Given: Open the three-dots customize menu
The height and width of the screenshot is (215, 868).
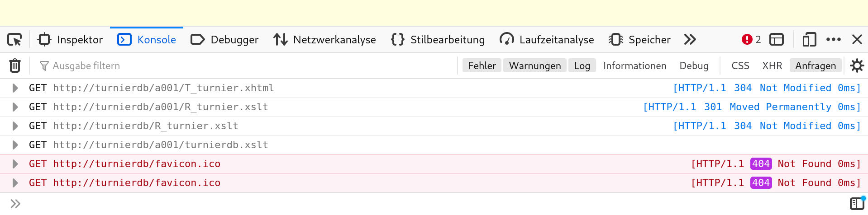Looking at the screenshot, I should point(834,40).
